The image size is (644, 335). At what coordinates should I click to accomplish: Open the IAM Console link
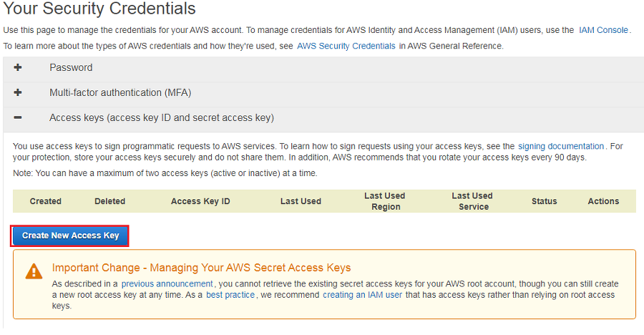603,30
